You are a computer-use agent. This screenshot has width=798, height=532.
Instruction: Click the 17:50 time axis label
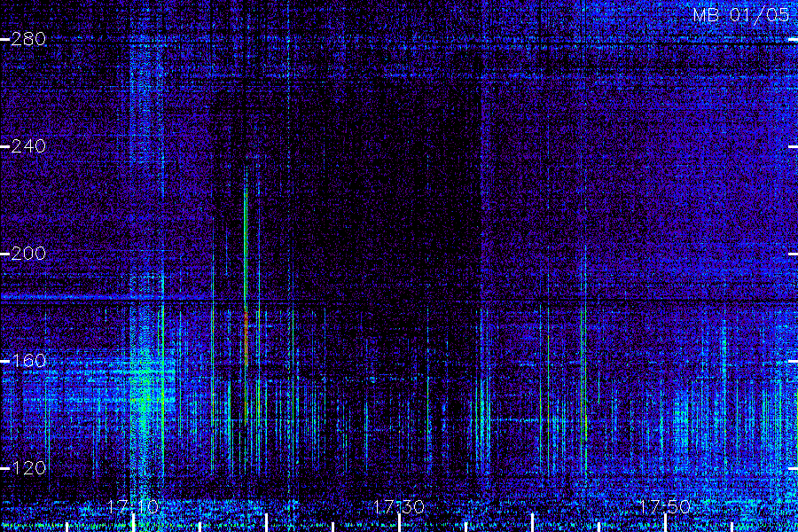665,506
